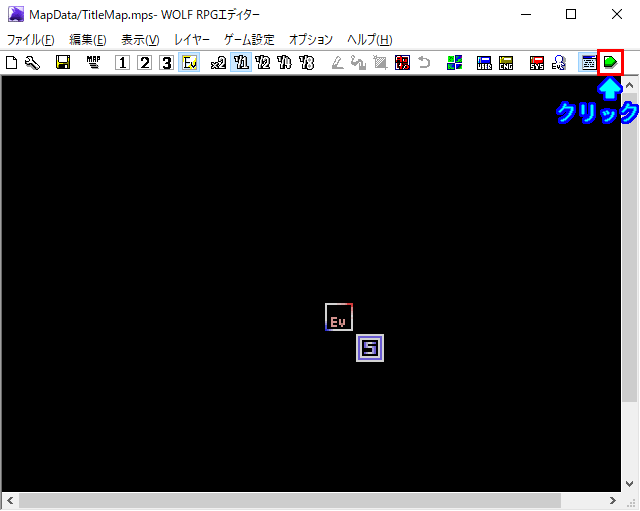Image resolution: width=640 pixels, height=511 pixels.
Task: Save the map with floppy disk icon
Action: click(x=63, y=62)
